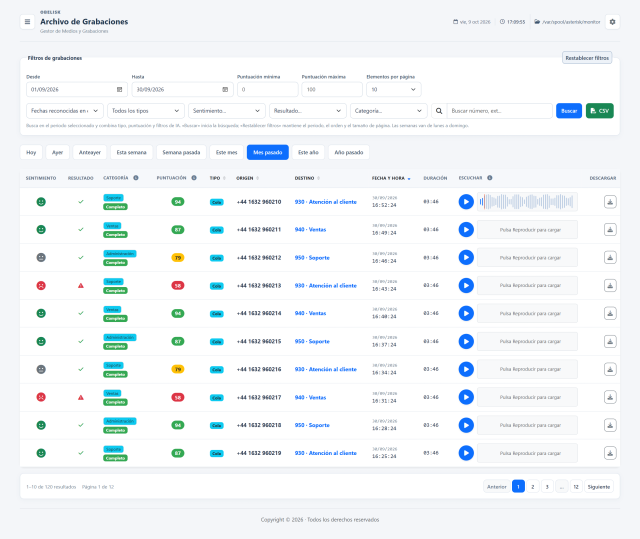
Task: Download recording from +44 1632 960219
Action: click(x=610, y=453)
